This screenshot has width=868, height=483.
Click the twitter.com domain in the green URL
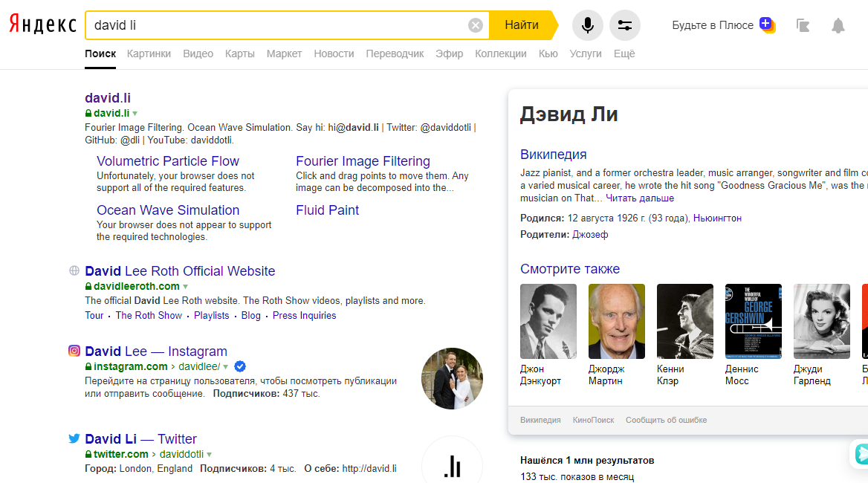pyautogui.click(x=120, y=454)
